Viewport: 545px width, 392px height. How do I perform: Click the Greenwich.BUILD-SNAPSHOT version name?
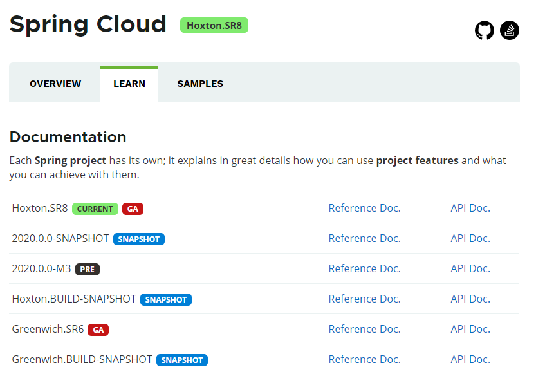82,359
